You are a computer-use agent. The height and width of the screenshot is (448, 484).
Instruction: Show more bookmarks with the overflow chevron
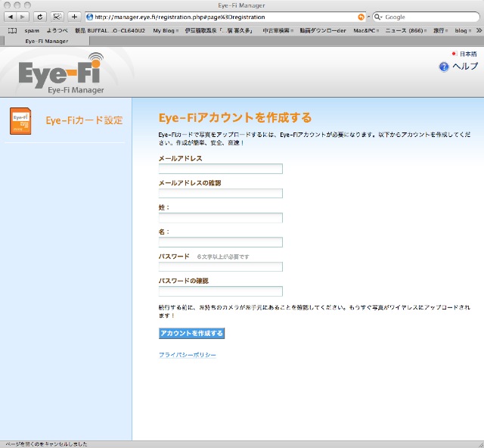pos(479,30)
